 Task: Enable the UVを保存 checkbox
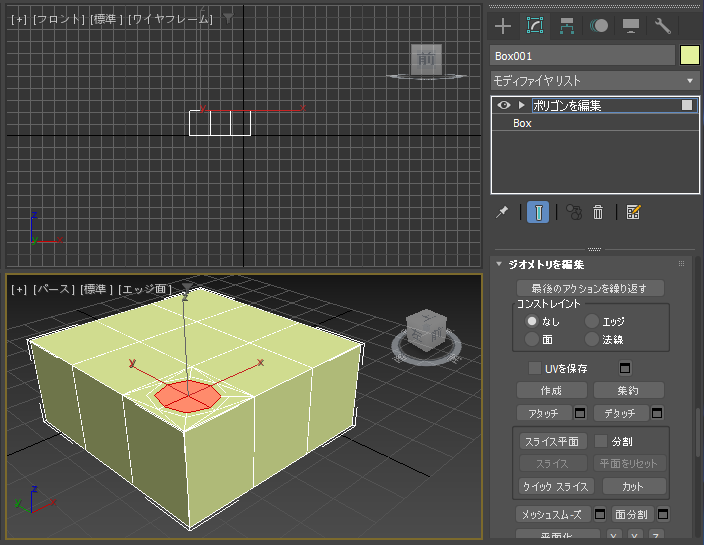[535, 368]
